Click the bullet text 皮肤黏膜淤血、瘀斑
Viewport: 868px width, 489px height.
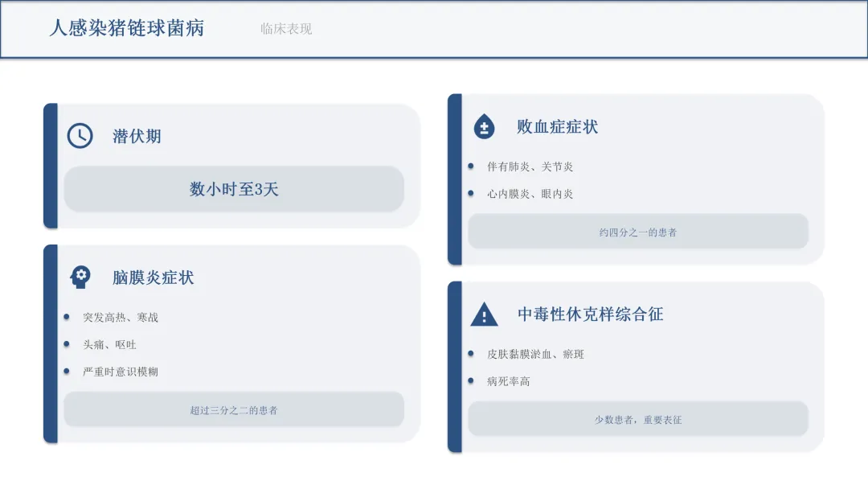[x=535, y=355]
